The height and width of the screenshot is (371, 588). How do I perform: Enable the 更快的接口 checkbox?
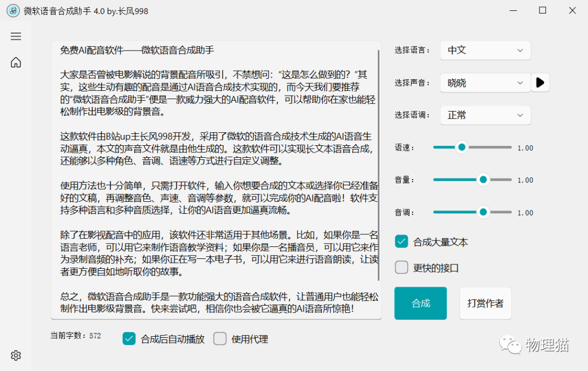(401, 268)
